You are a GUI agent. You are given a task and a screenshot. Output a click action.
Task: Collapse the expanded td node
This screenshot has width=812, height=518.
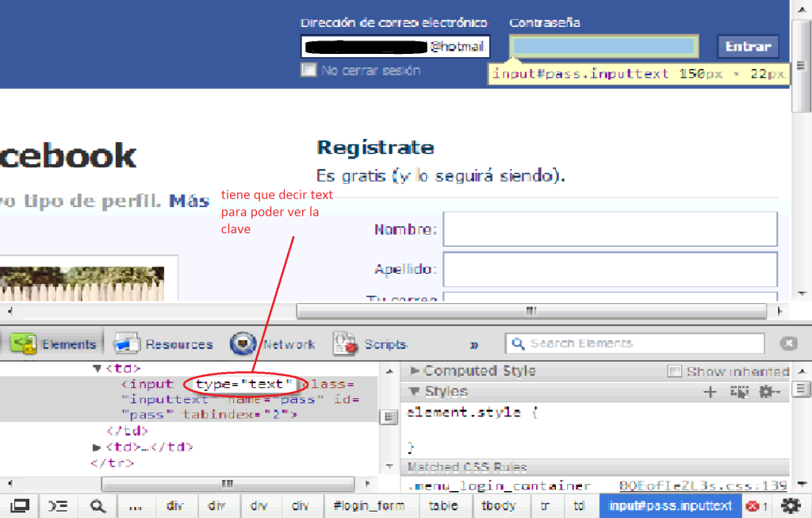(97, 368)
